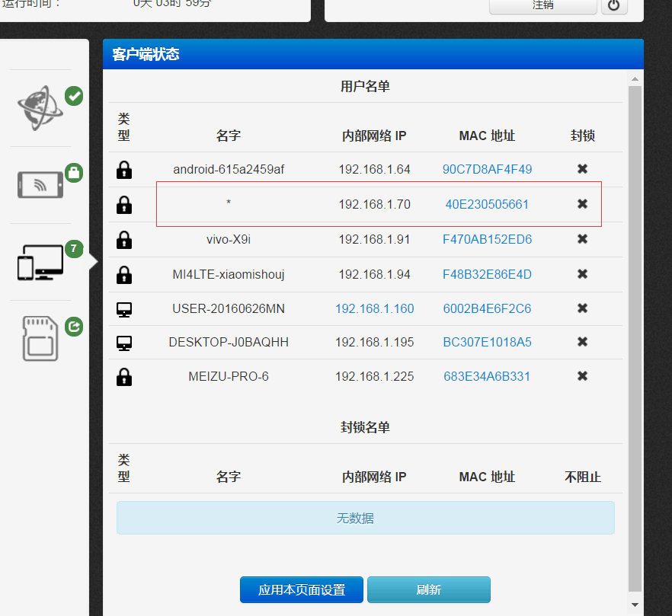Click computer icon for DESKTOP-J0BAQHH

click(x=124, y=343)
